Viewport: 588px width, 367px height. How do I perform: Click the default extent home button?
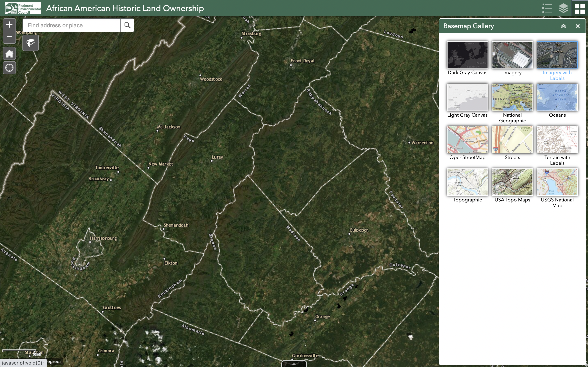click(9, 54)
